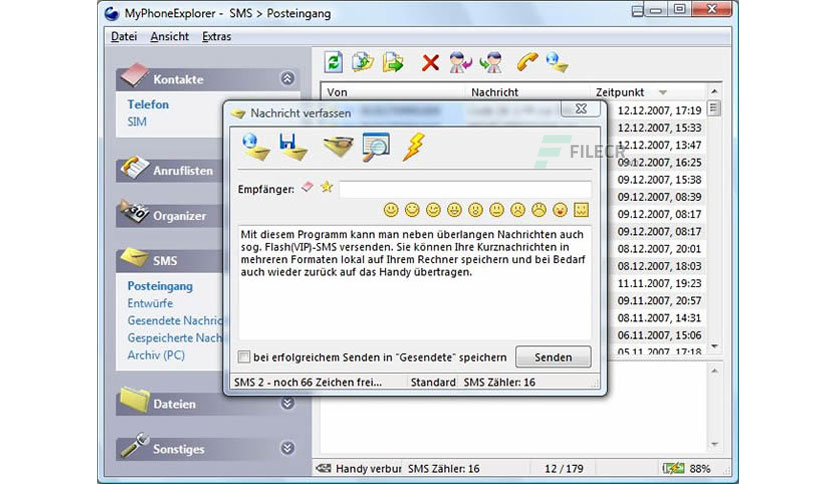Click the person icon with green arrow
Viewport: 836px width, 484px height.
[491, 62]
